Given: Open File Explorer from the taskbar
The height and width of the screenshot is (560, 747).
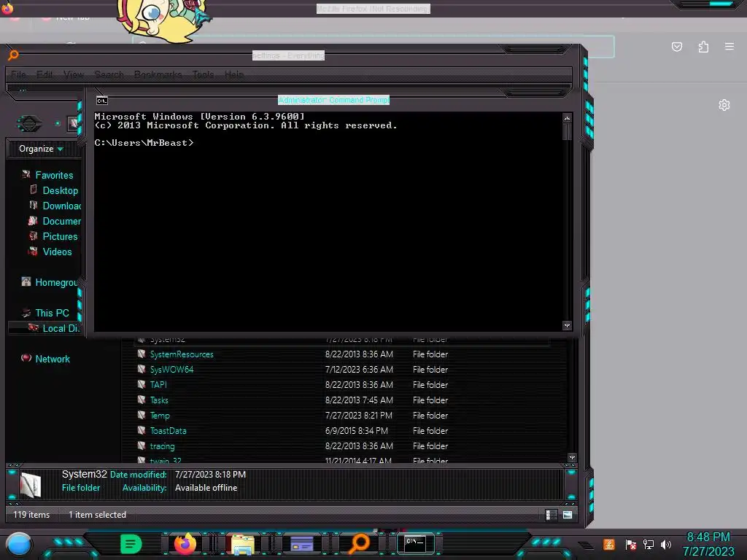Looking at the screenshot, I should click(x=242, y=545).
